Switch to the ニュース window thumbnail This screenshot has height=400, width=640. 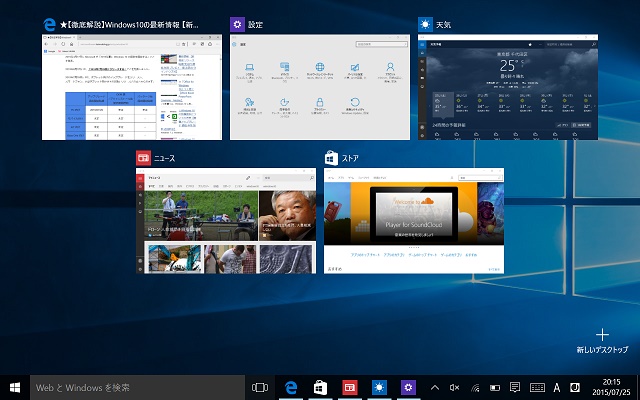(x=226, y=220)
